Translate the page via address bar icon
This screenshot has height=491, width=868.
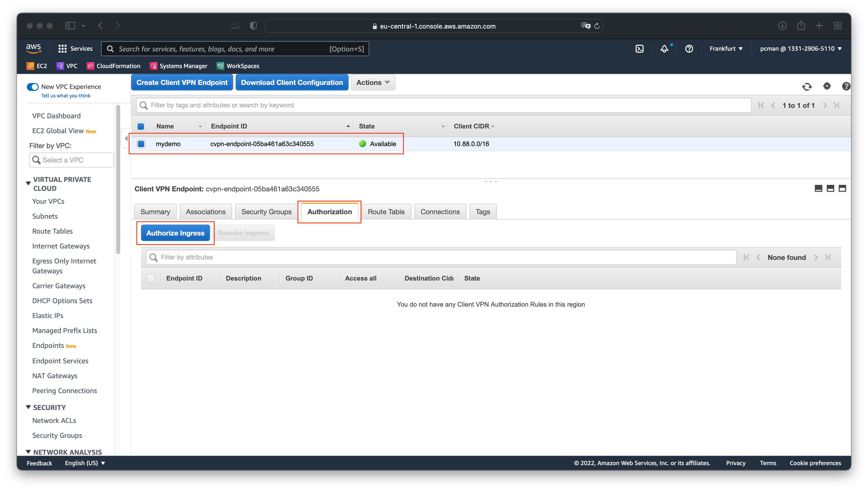coord(586,26)
